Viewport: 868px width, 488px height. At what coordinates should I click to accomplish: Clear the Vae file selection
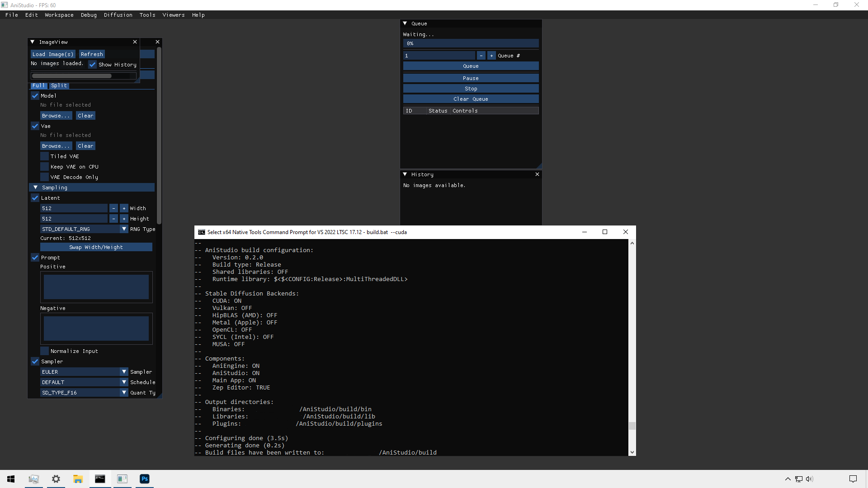tap(85, 146)
